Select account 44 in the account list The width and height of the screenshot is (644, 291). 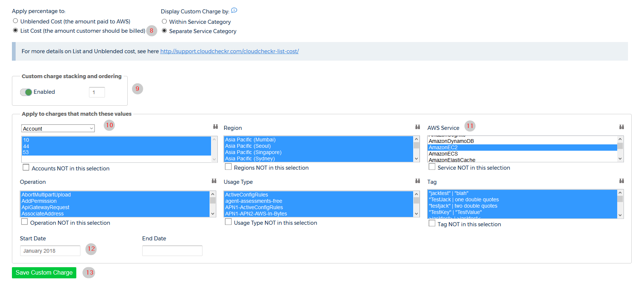point(117,146)
